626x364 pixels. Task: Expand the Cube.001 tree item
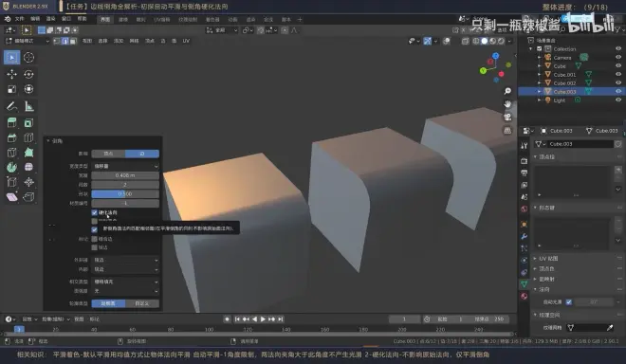540,75
